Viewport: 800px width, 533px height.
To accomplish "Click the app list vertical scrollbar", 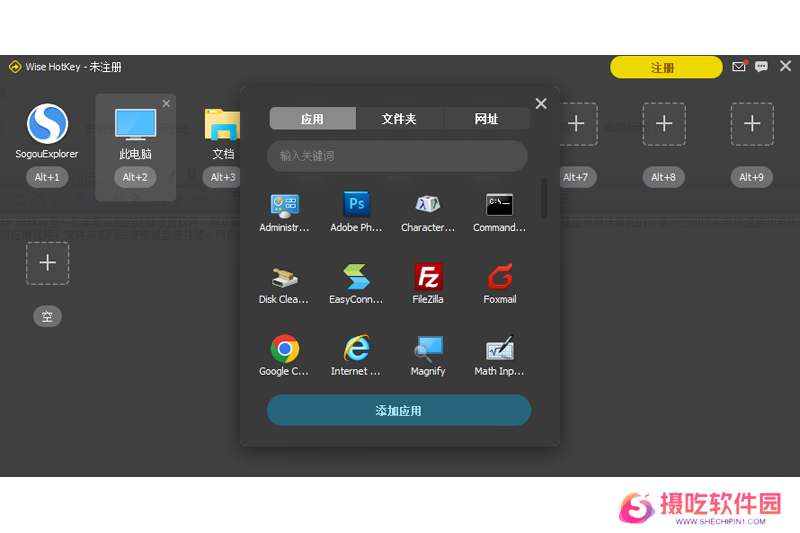I will pyautogui.click(x=544, y=198).
